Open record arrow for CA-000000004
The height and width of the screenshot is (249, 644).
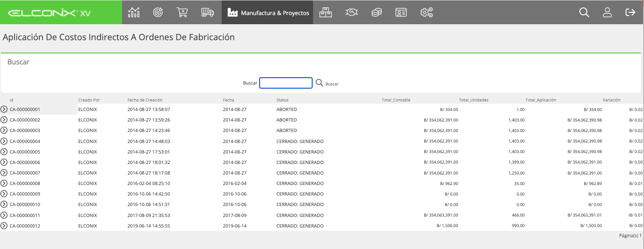4,141
